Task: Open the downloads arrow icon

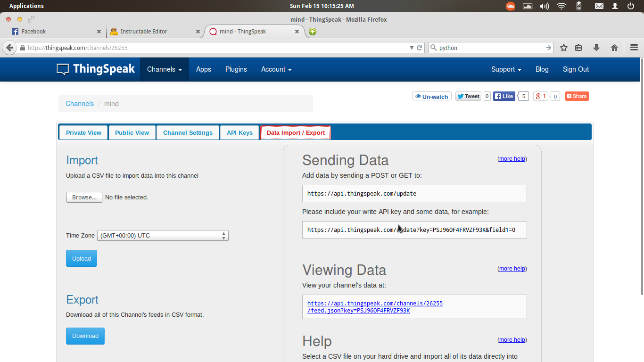Action: tap(596, 48)
